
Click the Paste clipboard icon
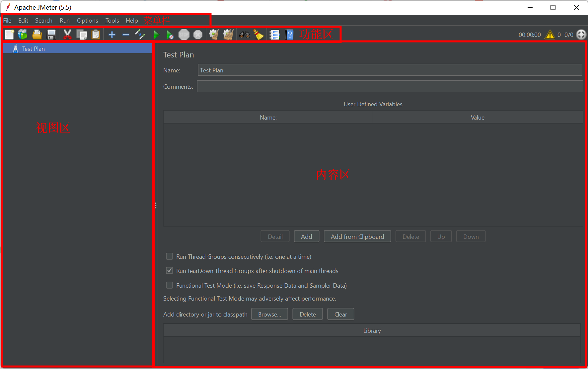click(x=96, y=34)
